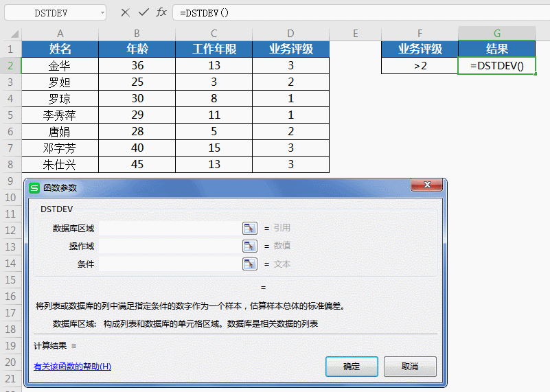
Task: Click age cell 40
Action: pos(137,148)
